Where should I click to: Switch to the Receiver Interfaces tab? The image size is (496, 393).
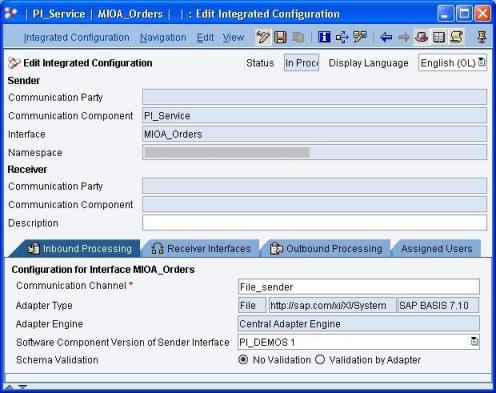click(201, 249)
